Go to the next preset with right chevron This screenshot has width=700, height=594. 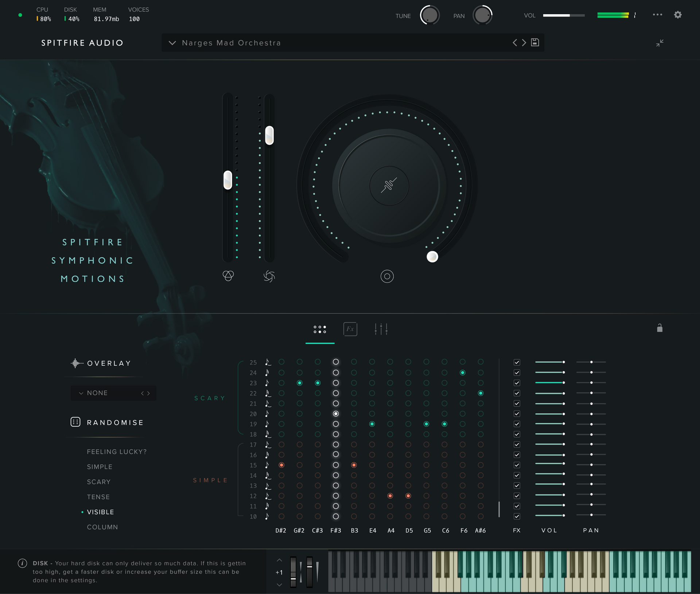pyautogui.click(x=524, y=43)
